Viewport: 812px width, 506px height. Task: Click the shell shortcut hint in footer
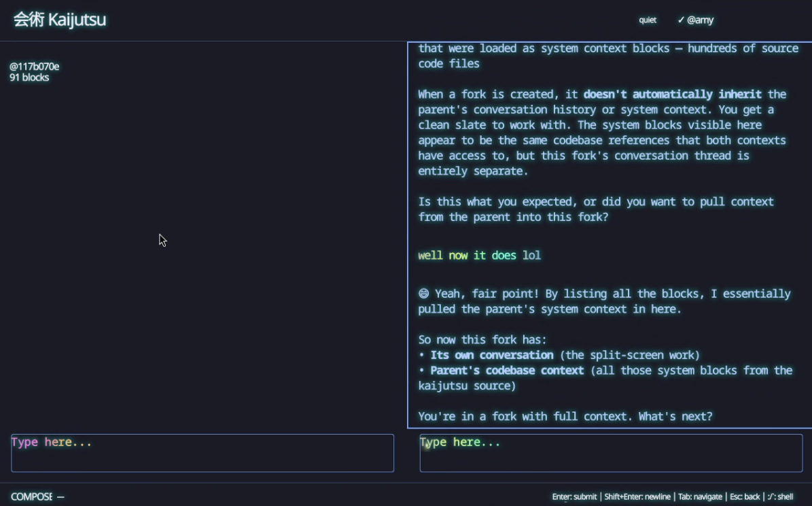(780, 497)
